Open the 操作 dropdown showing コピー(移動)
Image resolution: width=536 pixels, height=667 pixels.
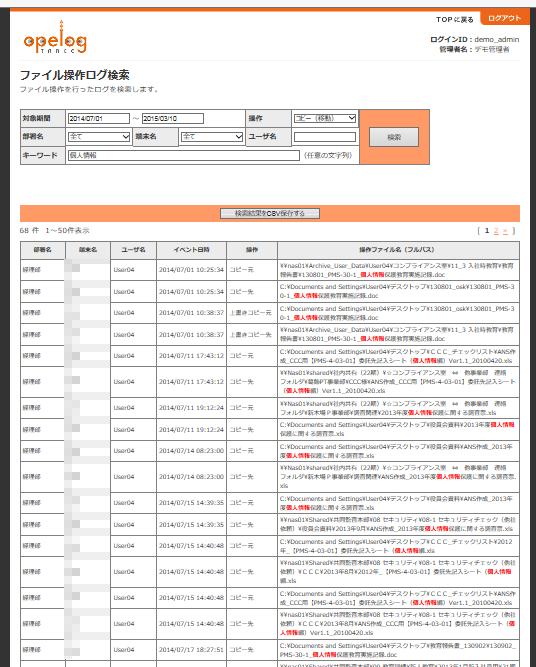(x=325, y=118)
